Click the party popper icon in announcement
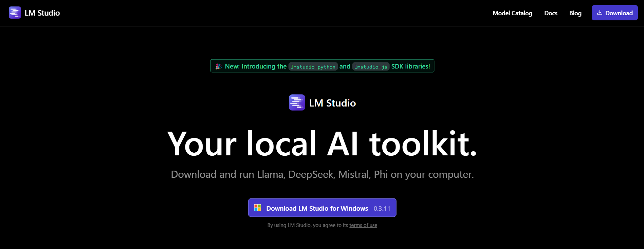The height and width of the screenshot is (249, 644). tap(219, 66)
